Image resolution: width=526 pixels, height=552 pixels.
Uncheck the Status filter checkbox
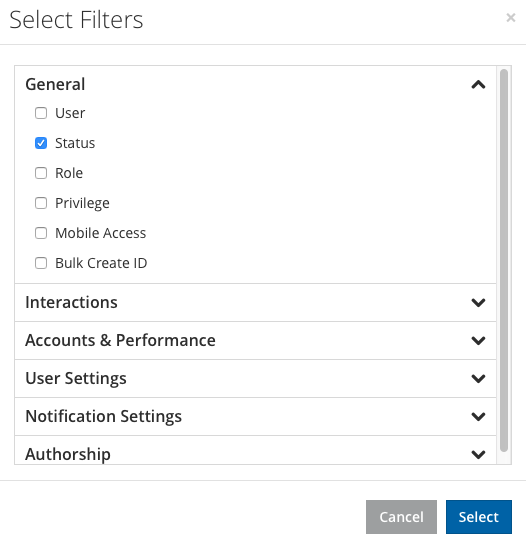41,143
